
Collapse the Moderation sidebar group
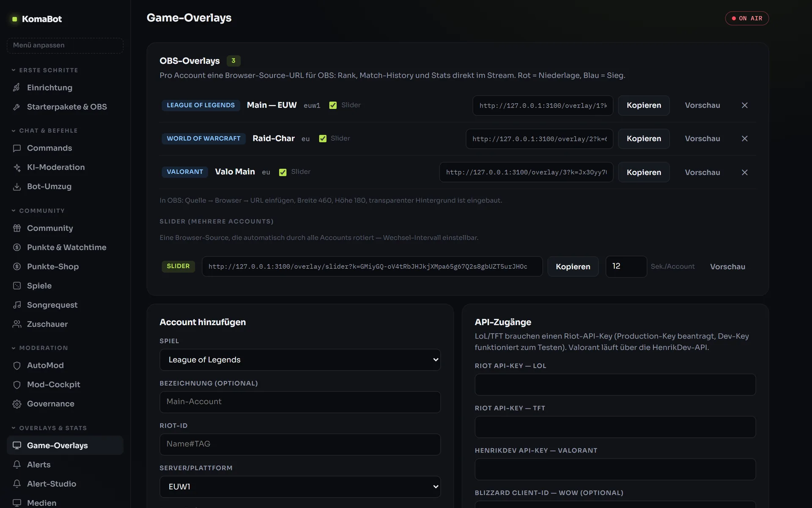click(x=40, y=348)
